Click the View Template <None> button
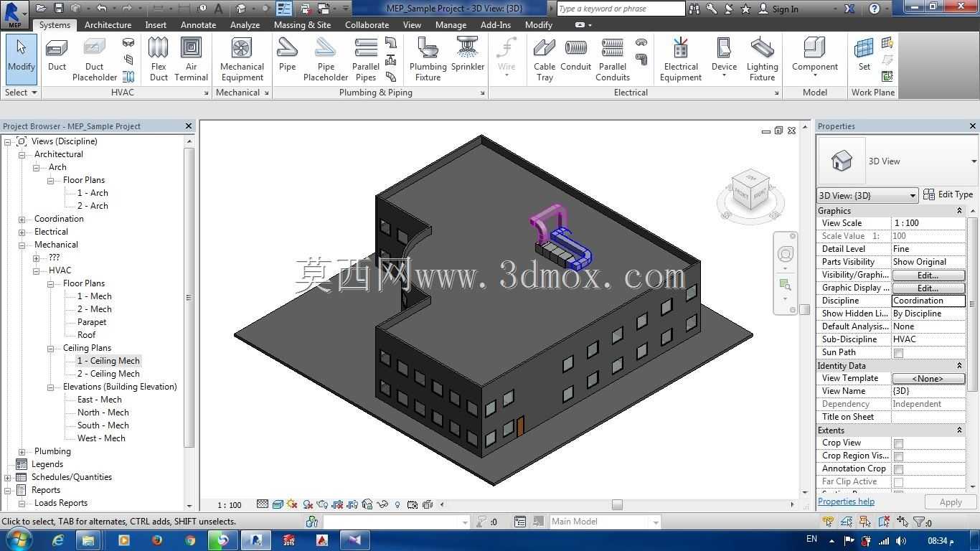 coord(928,379)
